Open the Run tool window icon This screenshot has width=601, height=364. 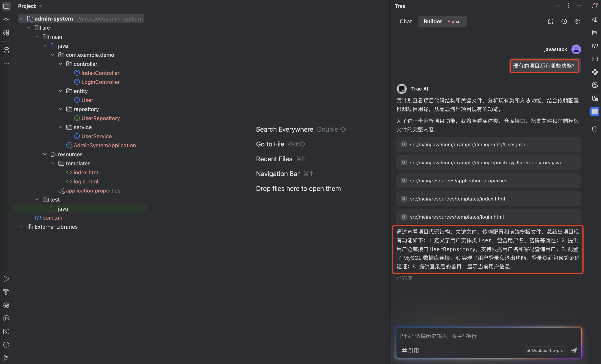[x=6, y=279]
